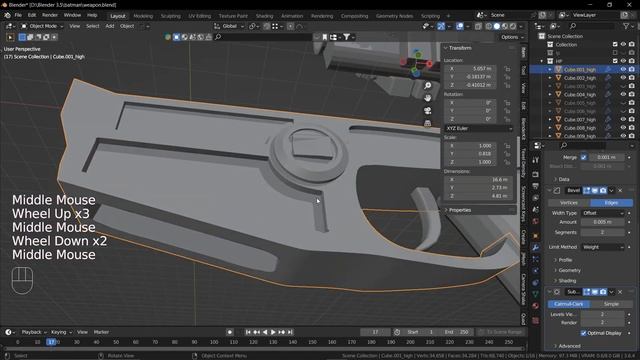Viewport: 640px width, 360px height.
Task: Open the Output properties tab icon
Action: [x=536, y=186]
